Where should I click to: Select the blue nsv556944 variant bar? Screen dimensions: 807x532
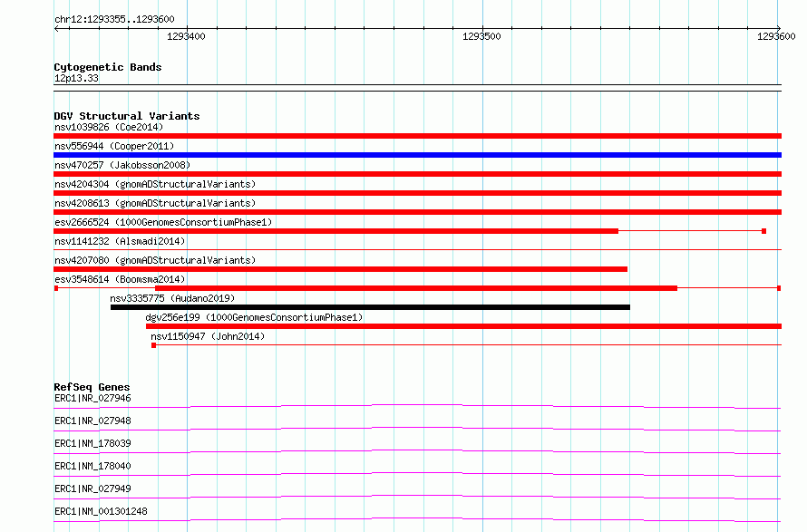pyautogui.click(x=417, y=155)
